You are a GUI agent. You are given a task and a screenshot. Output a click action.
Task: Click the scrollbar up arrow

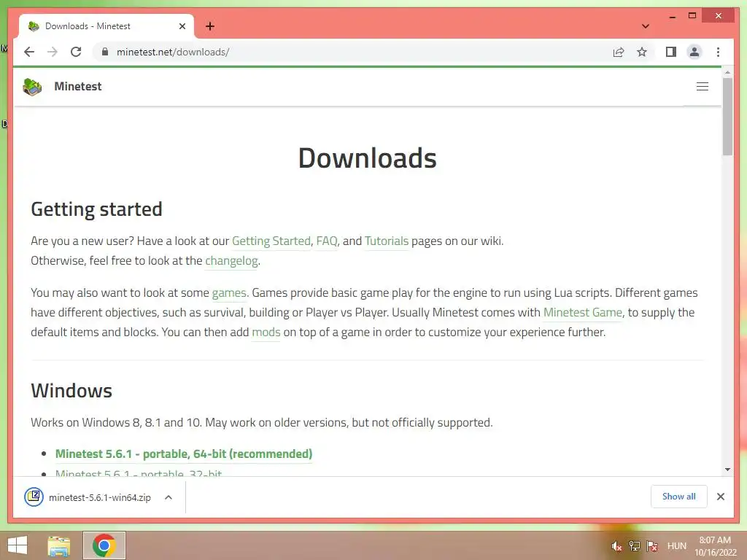pyautogui.click(x=727, y=72)
